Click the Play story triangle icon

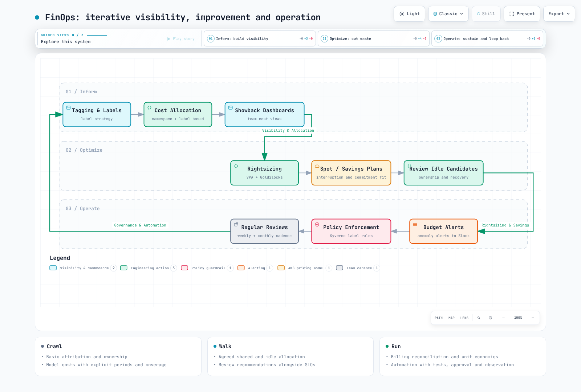169,39
